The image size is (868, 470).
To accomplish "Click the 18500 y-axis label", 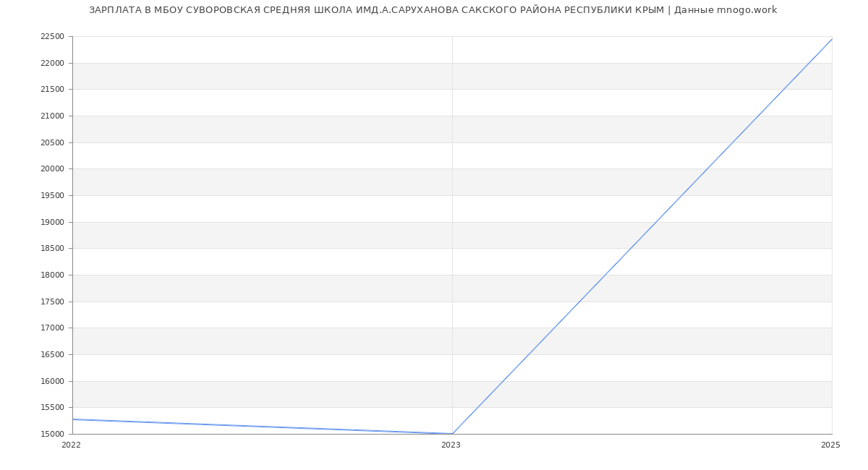I will [52, 249].
